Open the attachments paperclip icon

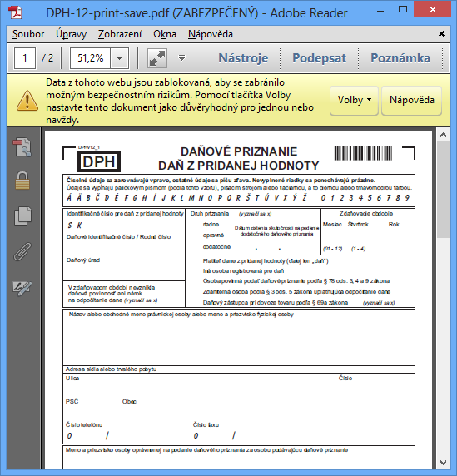[22, 251]
